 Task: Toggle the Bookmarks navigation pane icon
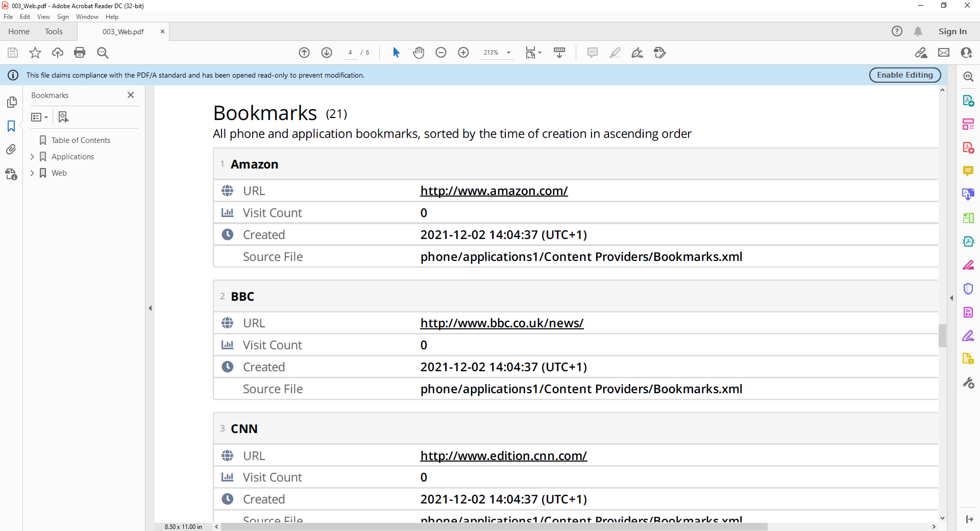(x=11, y=126)
